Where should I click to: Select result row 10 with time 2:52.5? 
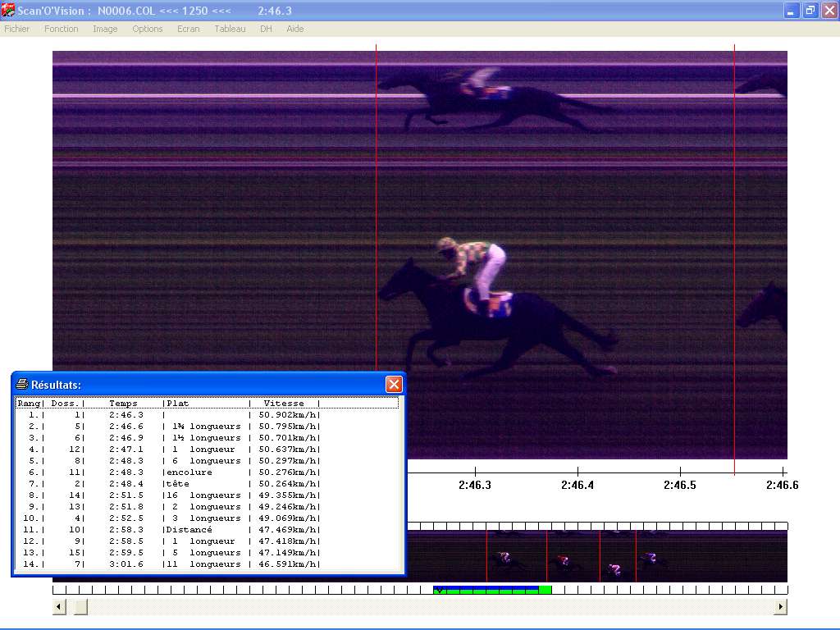(x=207, y=518)
